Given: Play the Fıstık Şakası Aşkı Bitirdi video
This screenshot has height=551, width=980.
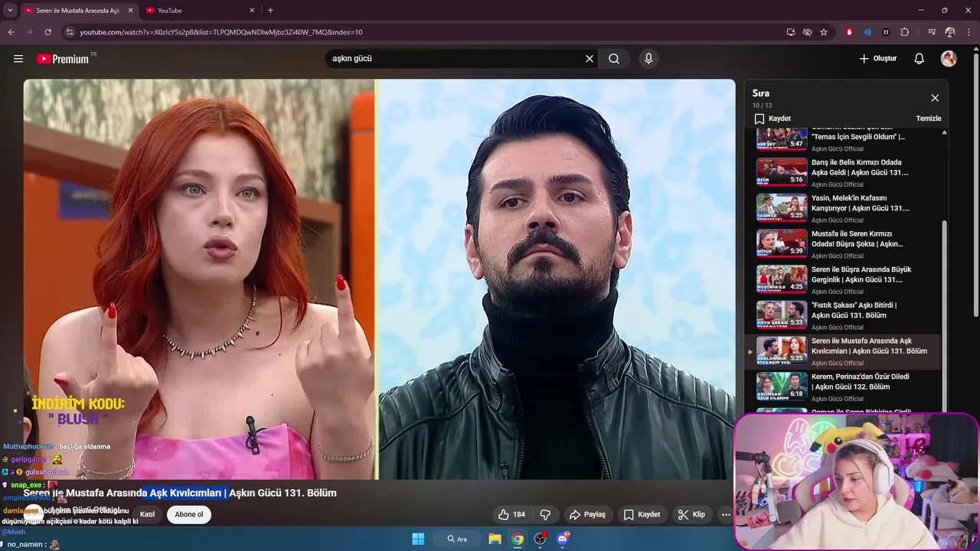Looking at the screenshot, I should 843,316.
